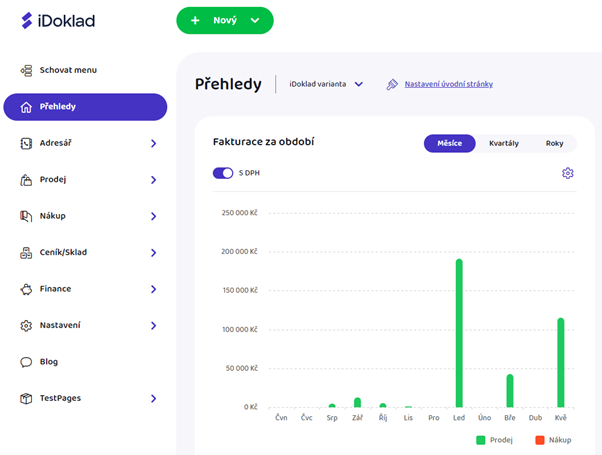The image size is (602, 455).
Task: Click the TestPages box icon
Action: 26,399
